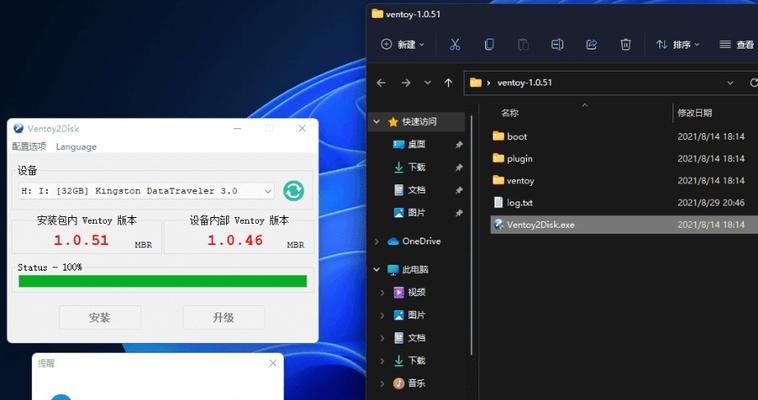Click the Share icon in Explorer toolbar

[x=591, y=44]
